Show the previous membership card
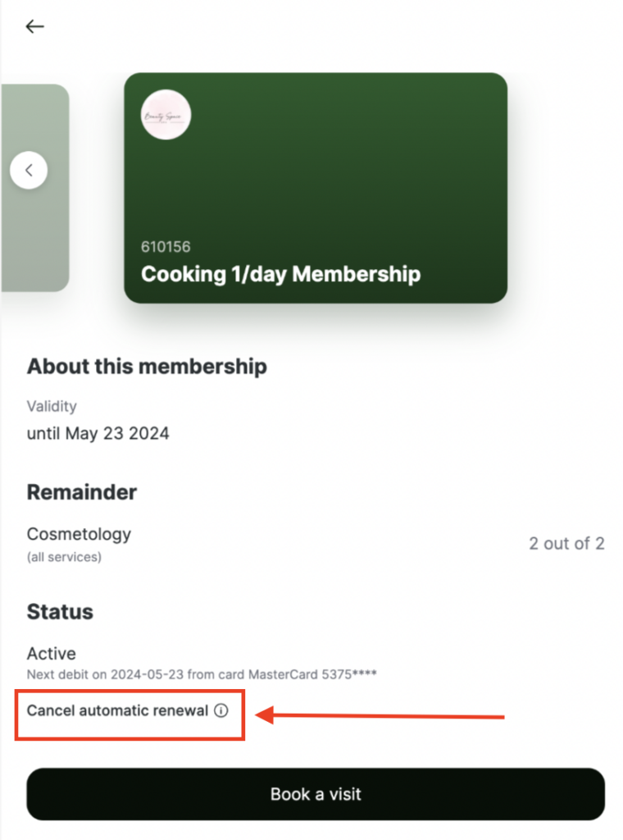 coord(29,171)
